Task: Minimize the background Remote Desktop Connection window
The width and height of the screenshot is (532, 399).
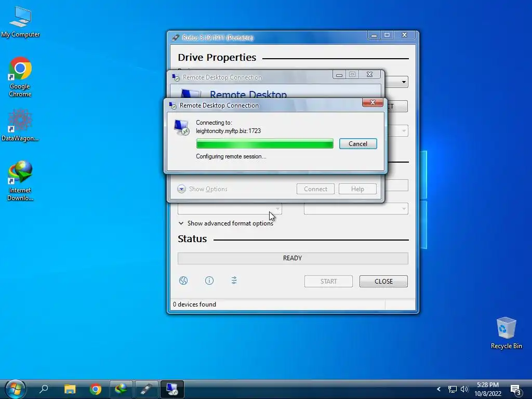Action: (x=339, y=75)
